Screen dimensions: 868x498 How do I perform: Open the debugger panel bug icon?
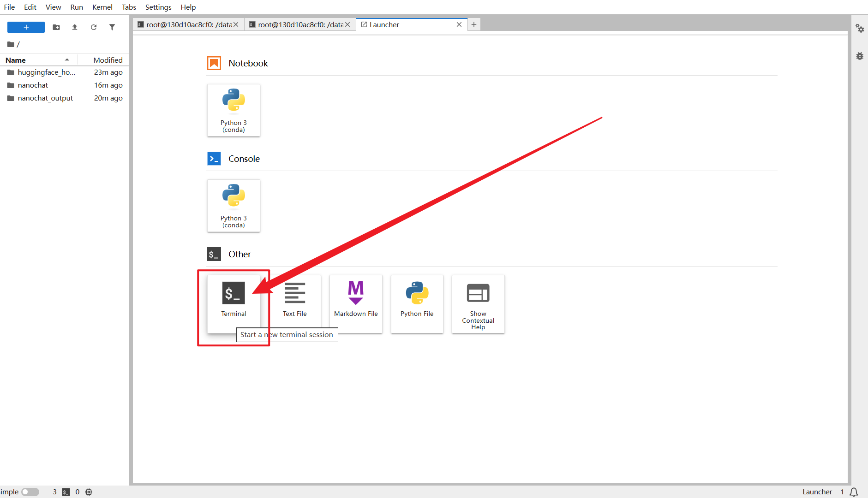[x=860, y=56]
